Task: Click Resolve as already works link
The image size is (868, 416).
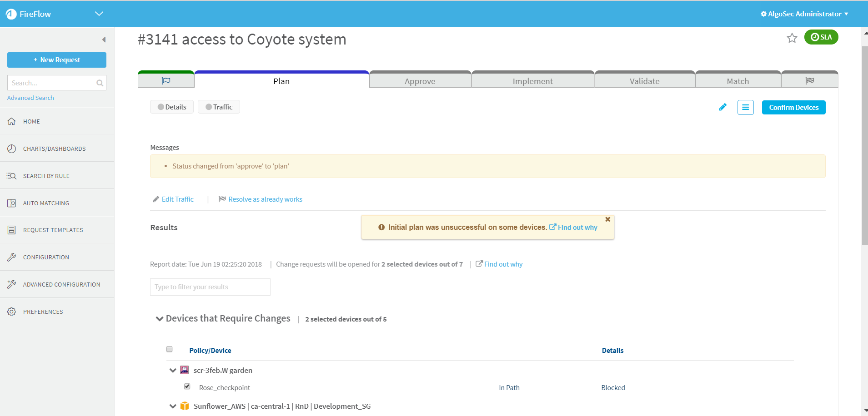Action: [x=265, y=199]
